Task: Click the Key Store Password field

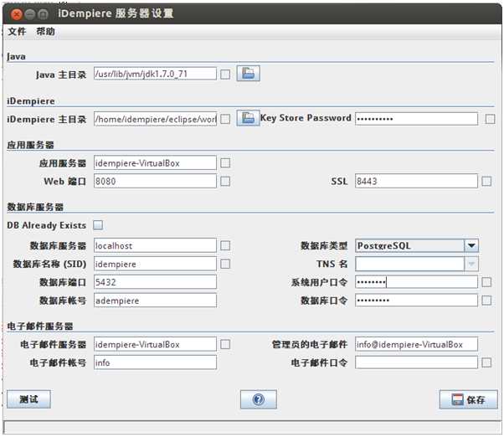Action: [417, 119]
